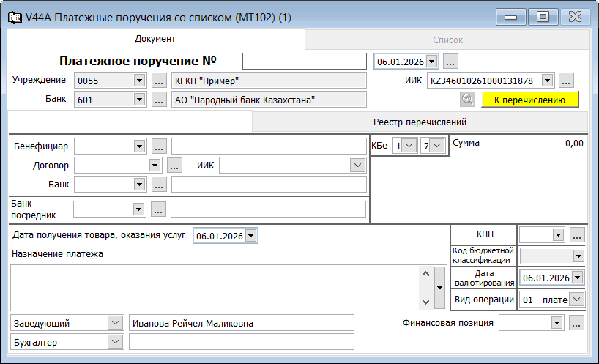Click the Назначение платежа text area
599x364 pixels.
pyautogui.click(x=212, y=287)
